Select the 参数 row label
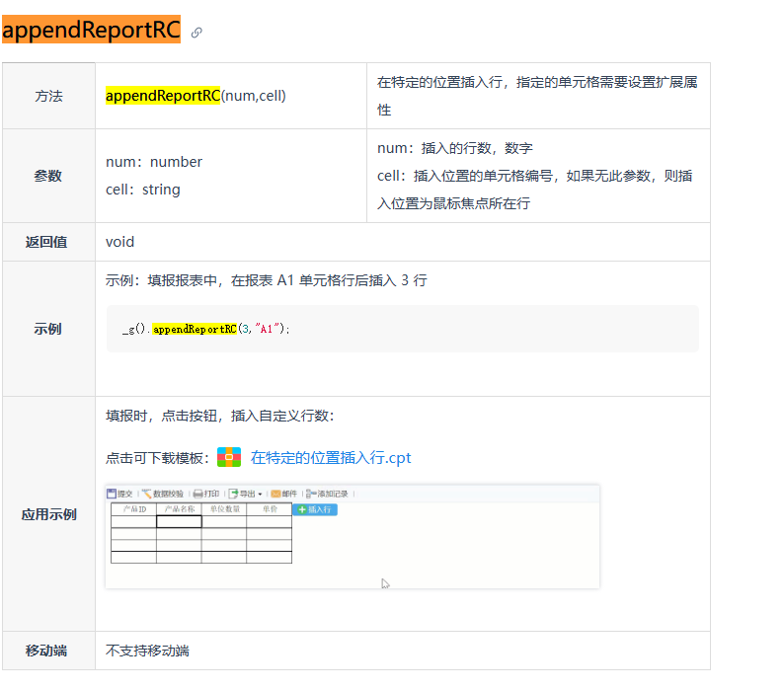 (x=48, y=176)
